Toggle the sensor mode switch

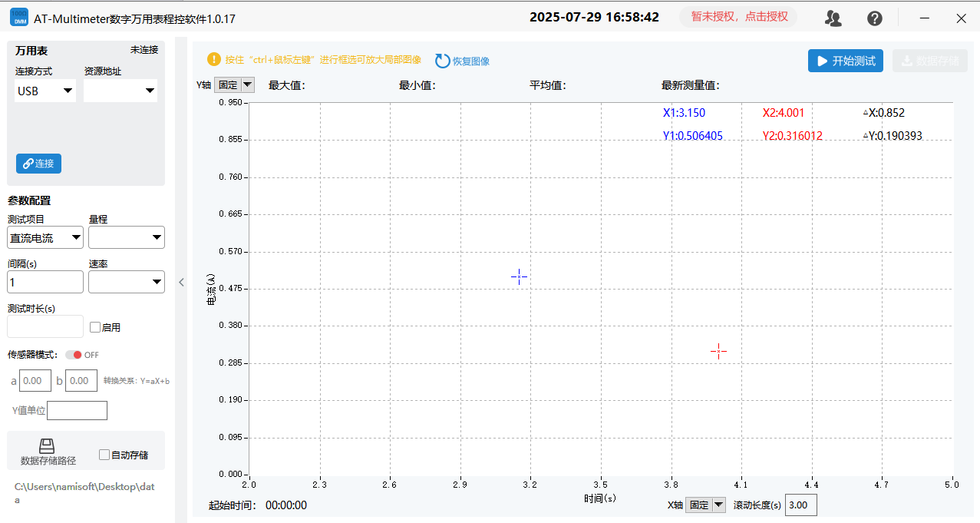click(74, 355)
